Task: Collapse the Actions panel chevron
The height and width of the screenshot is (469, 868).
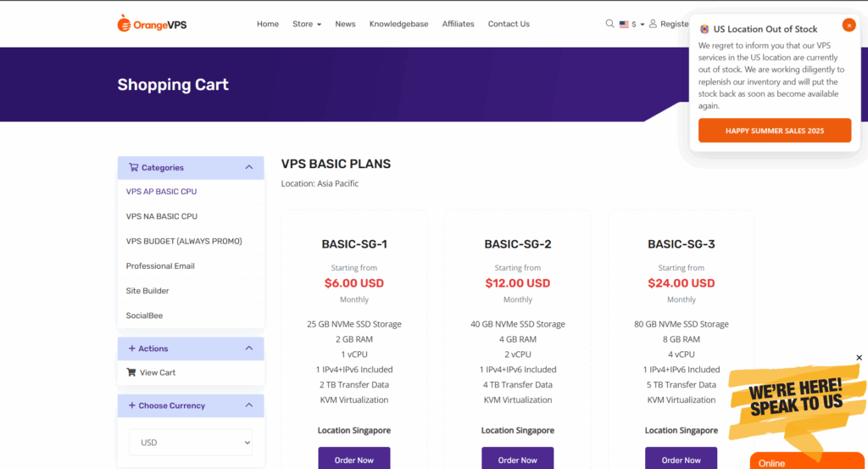Action: (x=249, y=349)
